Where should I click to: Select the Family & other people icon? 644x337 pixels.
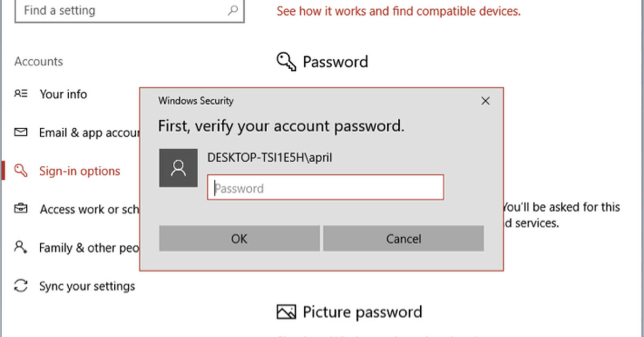pos(20,247)
